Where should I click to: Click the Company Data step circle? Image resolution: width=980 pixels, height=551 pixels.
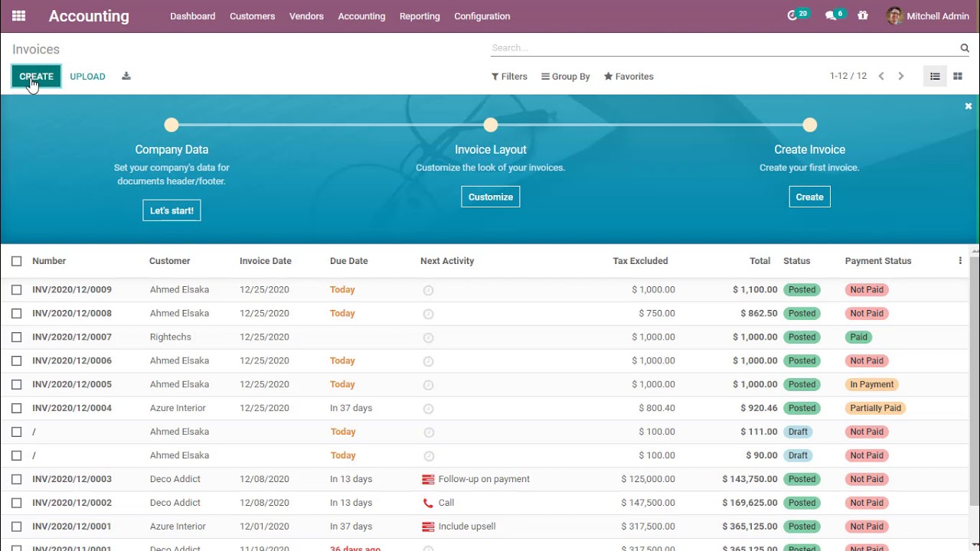171,125
